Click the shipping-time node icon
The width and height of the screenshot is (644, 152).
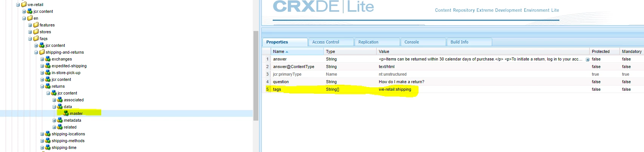click(48, 147)
